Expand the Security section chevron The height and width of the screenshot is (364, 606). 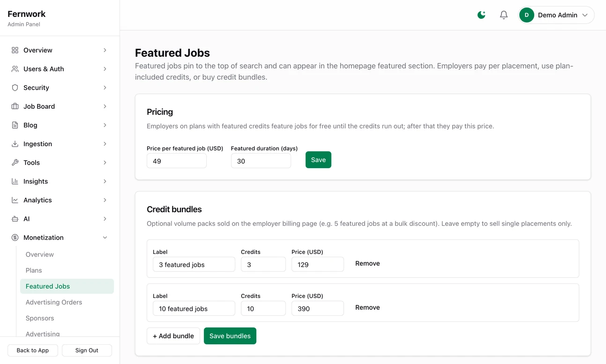coord(105,88)
